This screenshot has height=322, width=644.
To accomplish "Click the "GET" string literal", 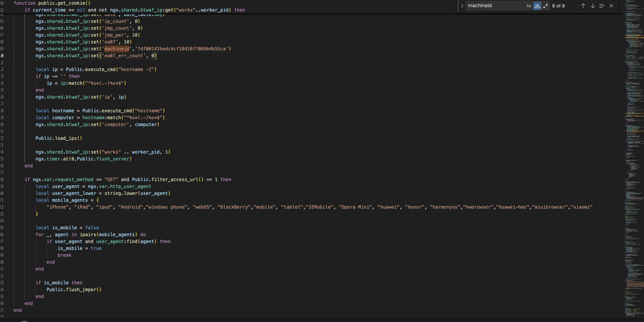I will click(111, 179).
